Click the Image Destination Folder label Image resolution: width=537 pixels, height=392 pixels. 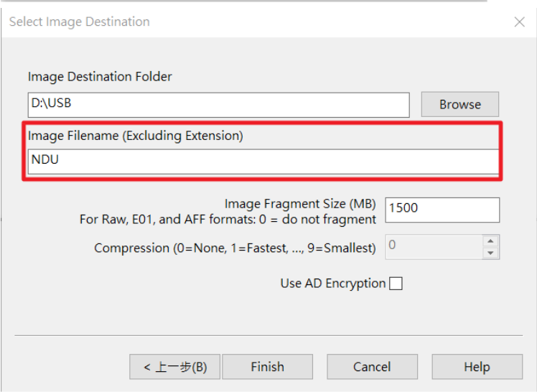100,76
